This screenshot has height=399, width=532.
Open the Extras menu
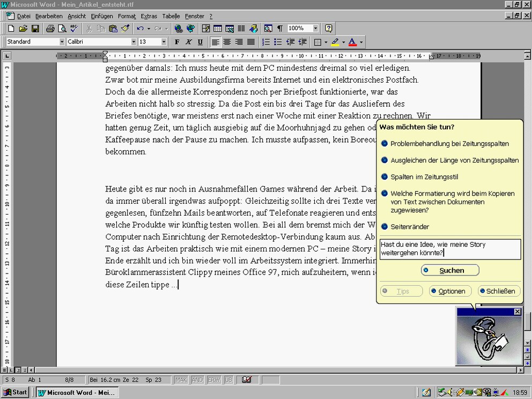(x=149, y=16)
